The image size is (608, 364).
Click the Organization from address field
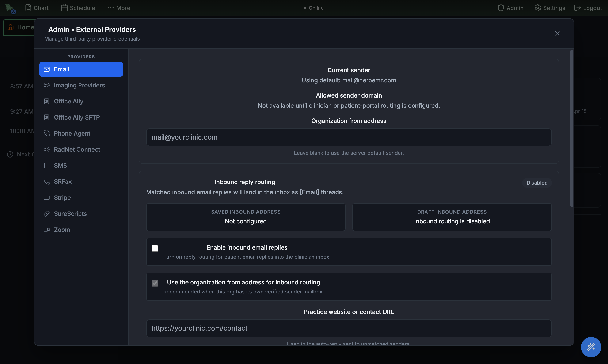[x=349, y=137]
